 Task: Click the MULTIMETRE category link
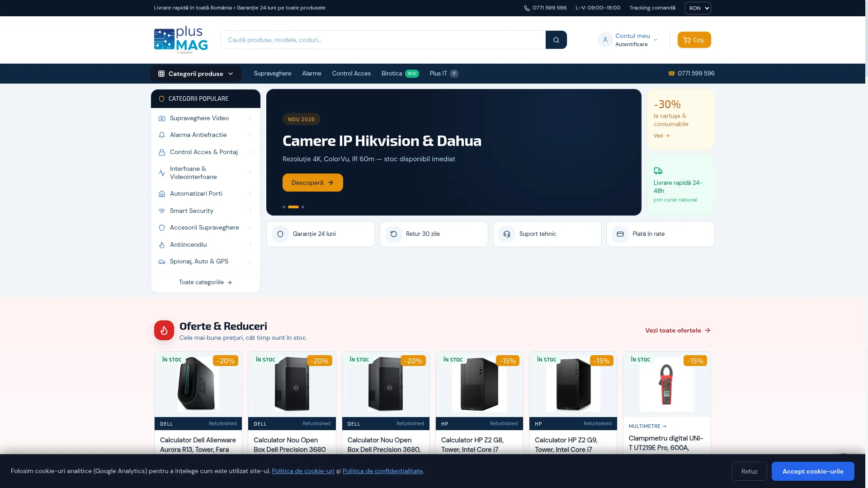tap(647, 426)
